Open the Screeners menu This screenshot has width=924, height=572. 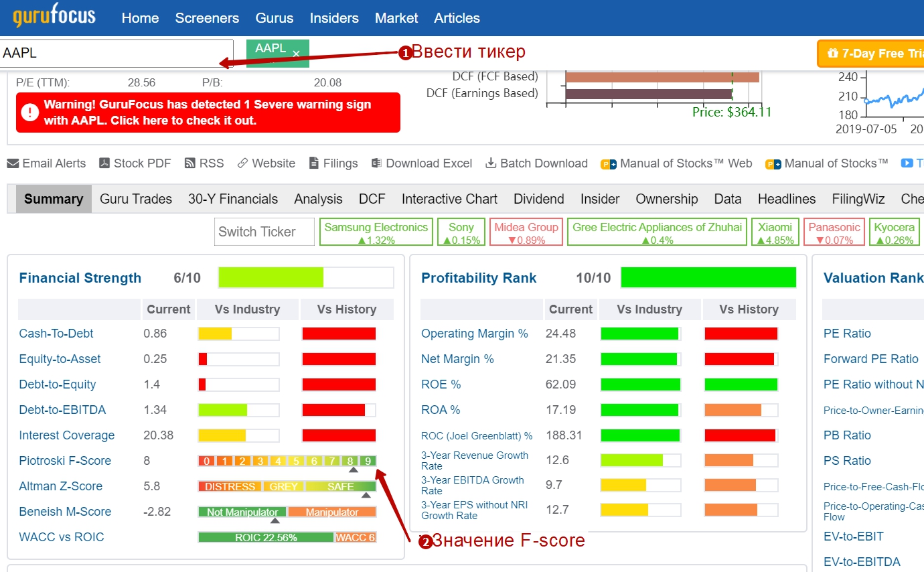(207, 18)
